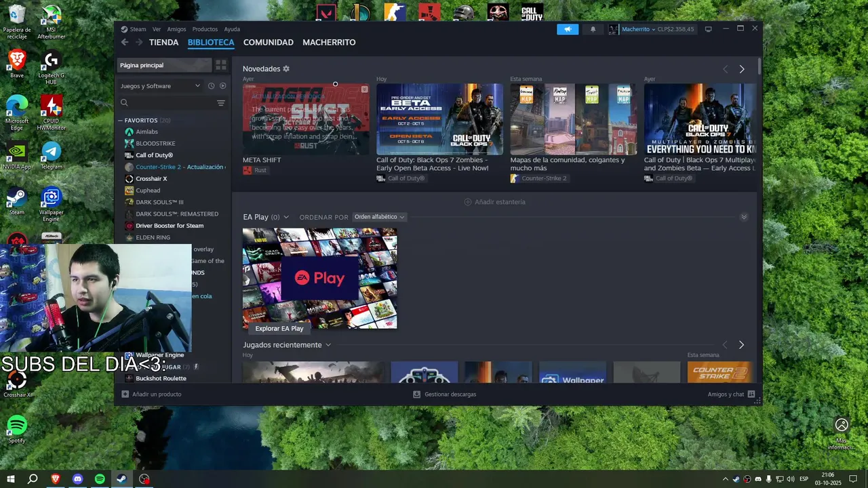Screen dimensions: 868x488
Task: Select Counter-Strike 2 in the library list
Action: tap(175, 167)
